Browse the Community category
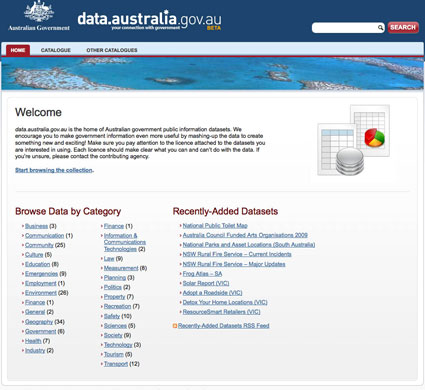 pyautogui.click(x=39, y=245)
